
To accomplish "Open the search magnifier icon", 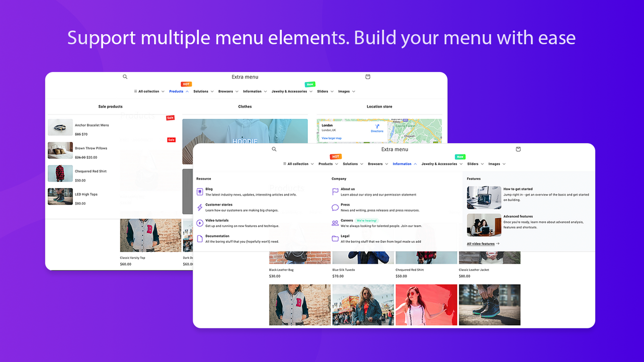I will pos(274,149).
